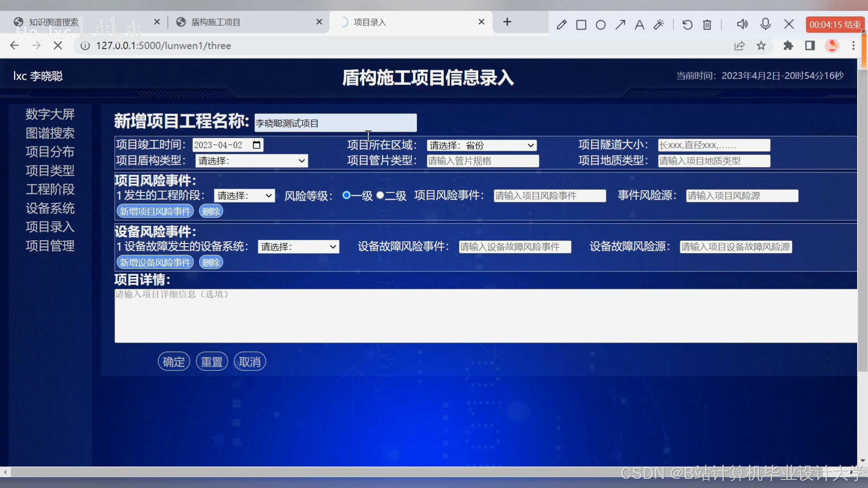Viewport: 868px width, 488px height.
Task: Select the rectangle annotation tool
Action: tap(581, 25)
